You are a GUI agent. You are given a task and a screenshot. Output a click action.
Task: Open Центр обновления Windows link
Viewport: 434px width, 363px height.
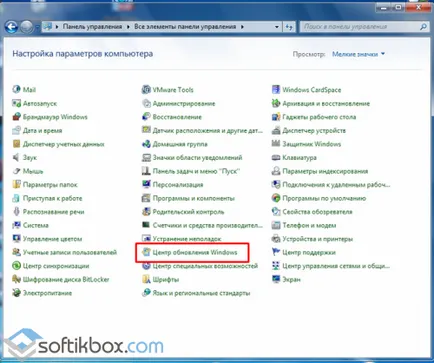[195, 252]
